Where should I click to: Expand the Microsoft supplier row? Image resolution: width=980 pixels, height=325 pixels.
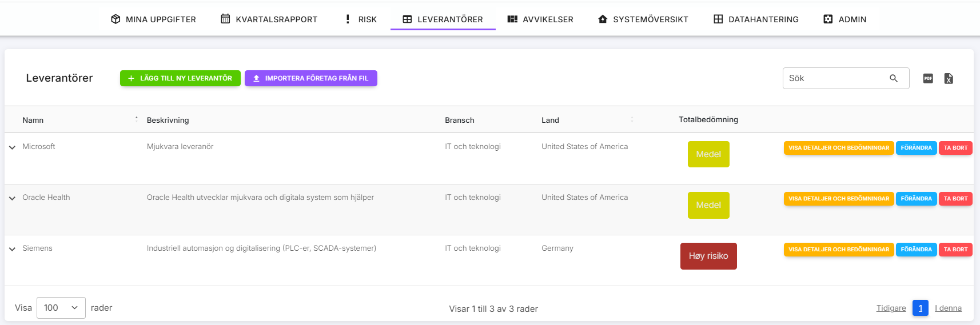tap(12, 147)
